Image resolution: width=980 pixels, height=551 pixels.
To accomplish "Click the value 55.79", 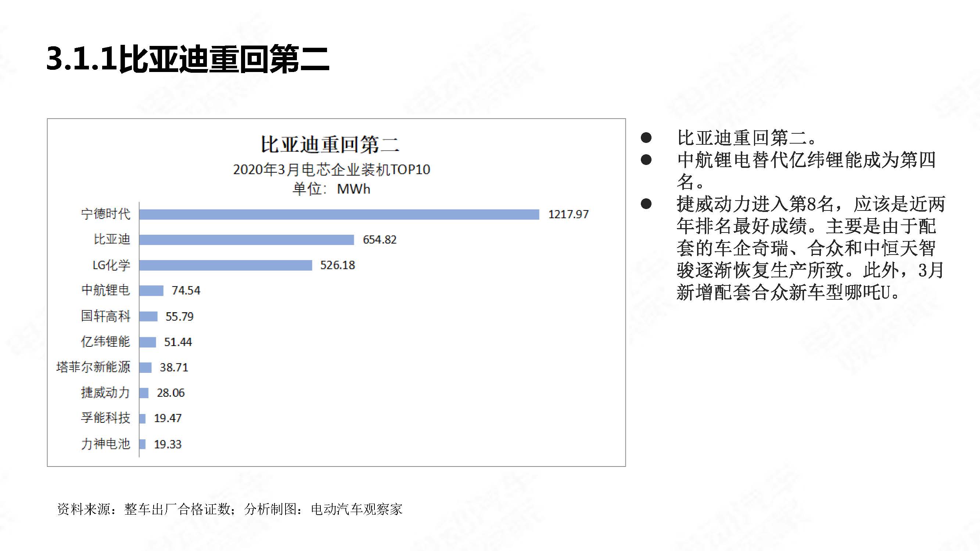I will point(179,317).
